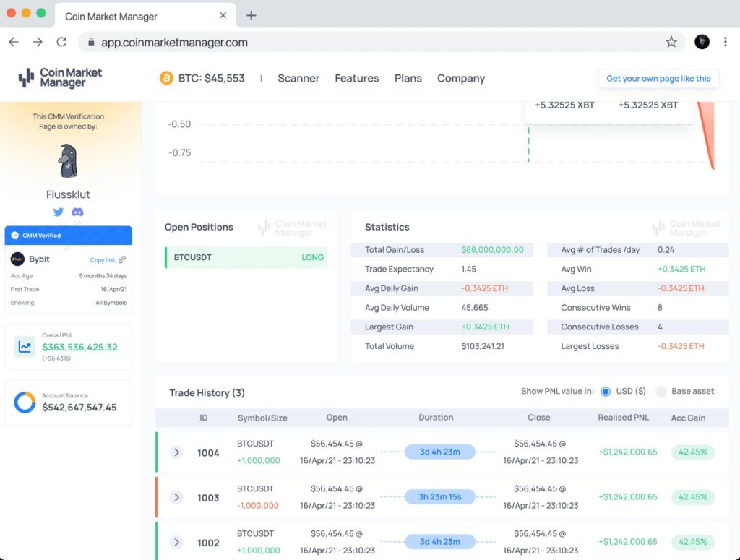
Task: Select the Base asset radio button
Action: [661, 392]
